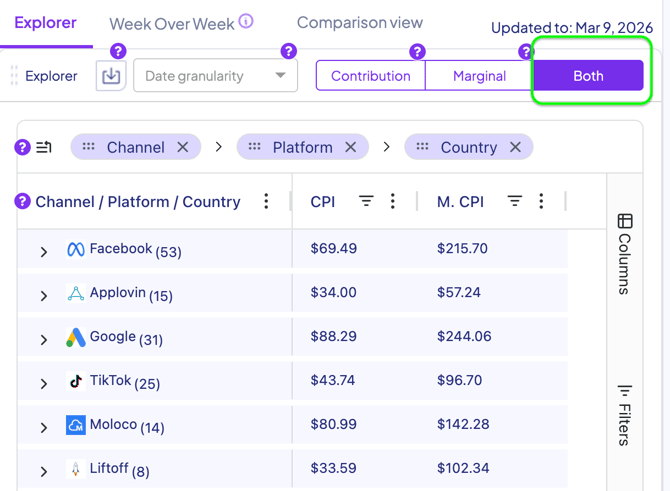Click the download export icon
This screenshot has width=670, height=491.
(x=111, y=76)
